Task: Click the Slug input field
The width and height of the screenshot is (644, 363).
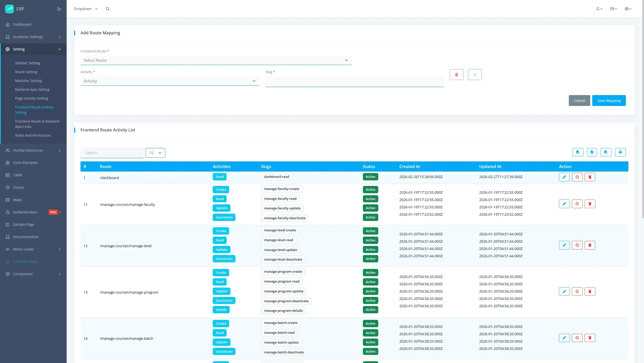Action: pos(354,82)
